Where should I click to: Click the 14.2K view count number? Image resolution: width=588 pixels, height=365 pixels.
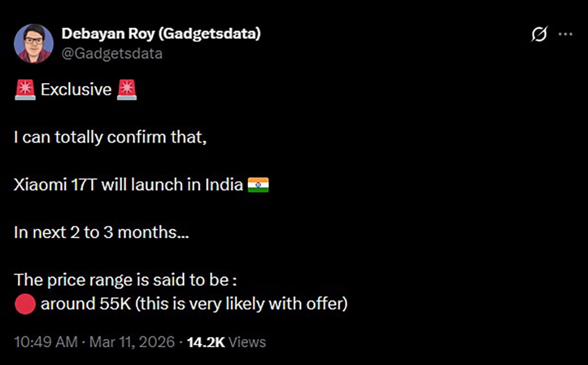tap(205, 342)
